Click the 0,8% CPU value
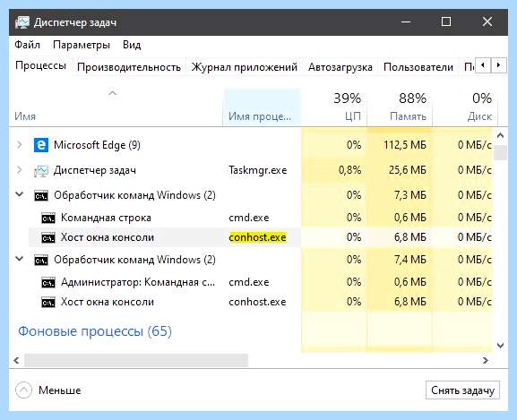This screenshot has height=420, width=517. pos(349,170)
